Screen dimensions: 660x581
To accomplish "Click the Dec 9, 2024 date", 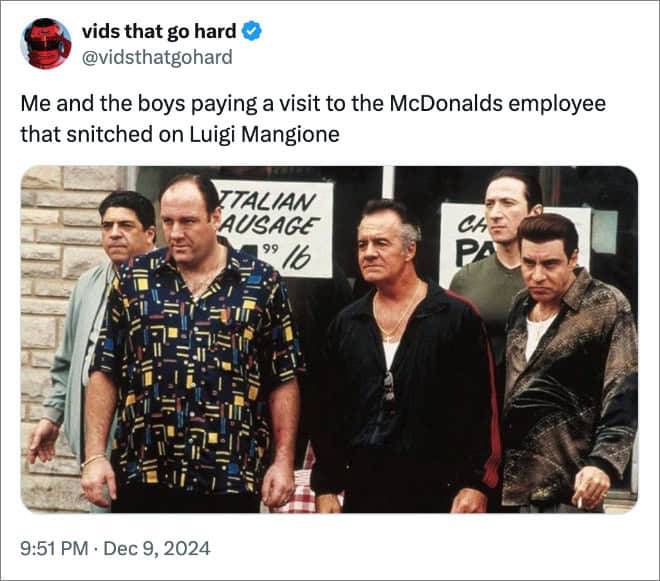I will (x=157, y=548).
